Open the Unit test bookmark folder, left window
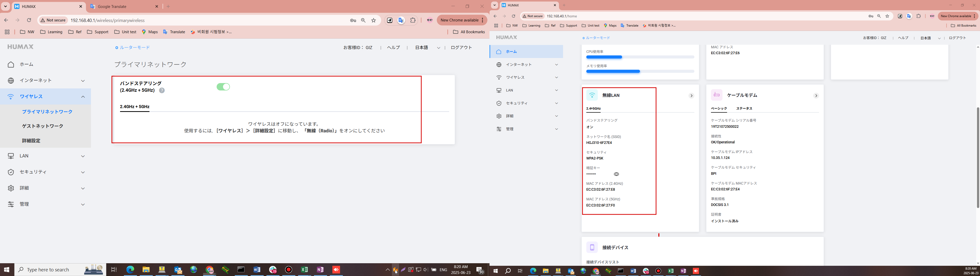This screenshot has width=980, height=276. point(125,32)
